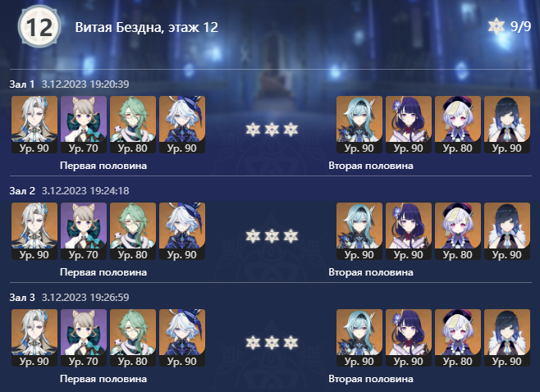Click the Зал 1 timestamp 19:20:39

coord(85,84)
